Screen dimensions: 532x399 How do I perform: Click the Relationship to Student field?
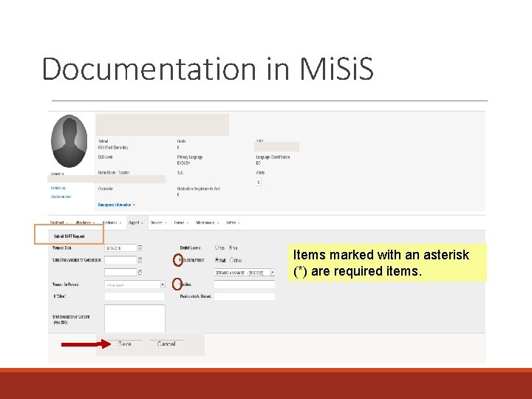pos(245,296)
